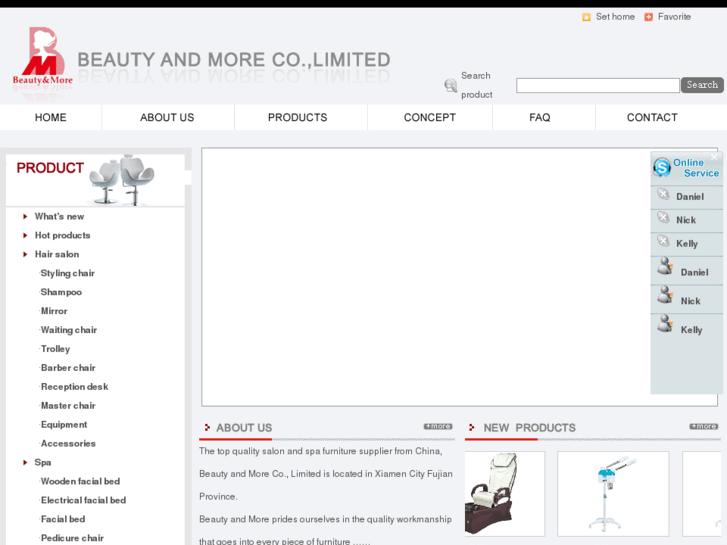Click the arrow icon next to ABOUT US heading
Viewport: 727px width, 545px height.
point(207,427)
